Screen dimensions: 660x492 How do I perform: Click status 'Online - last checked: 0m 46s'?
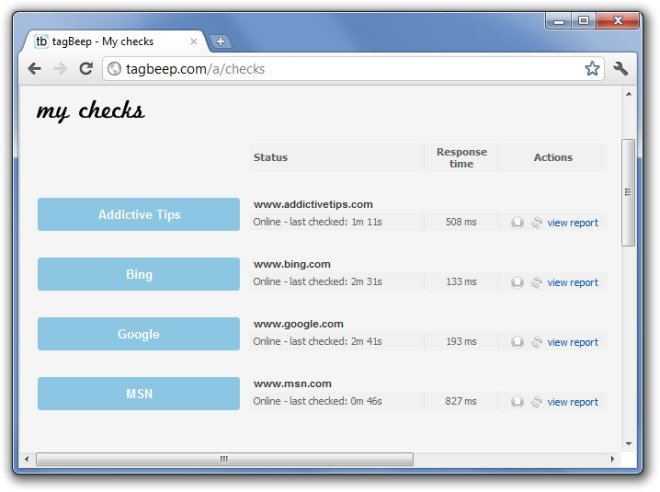pyautogui.click(x=318, y=401)
